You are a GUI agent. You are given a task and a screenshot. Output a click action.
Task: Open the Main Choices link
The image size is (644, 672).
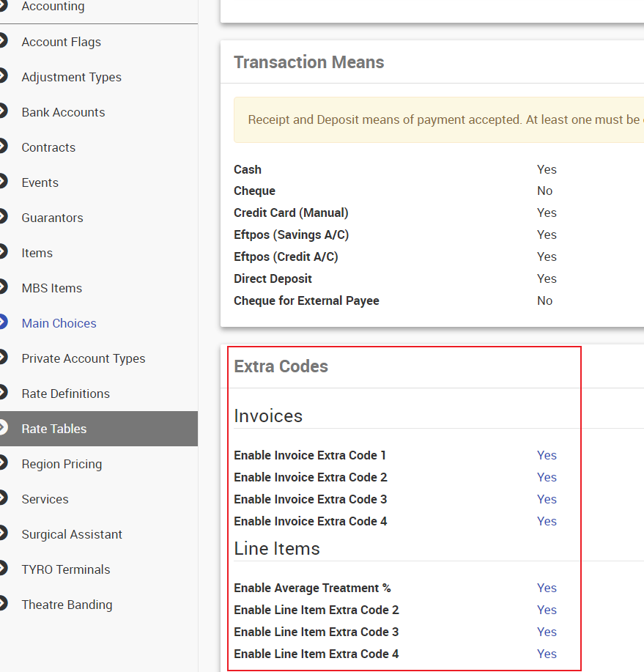[59, 323]
